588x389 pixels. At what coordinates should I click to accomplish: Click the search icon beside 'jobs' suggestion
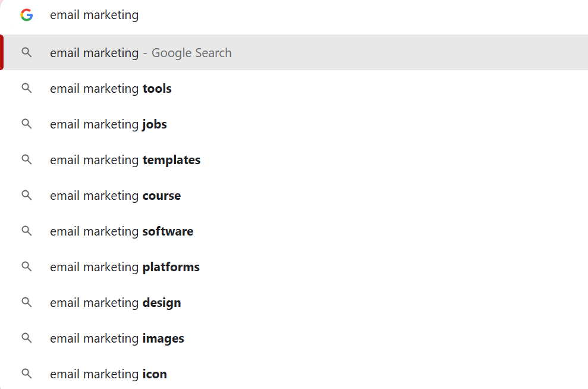coord(26,124)
